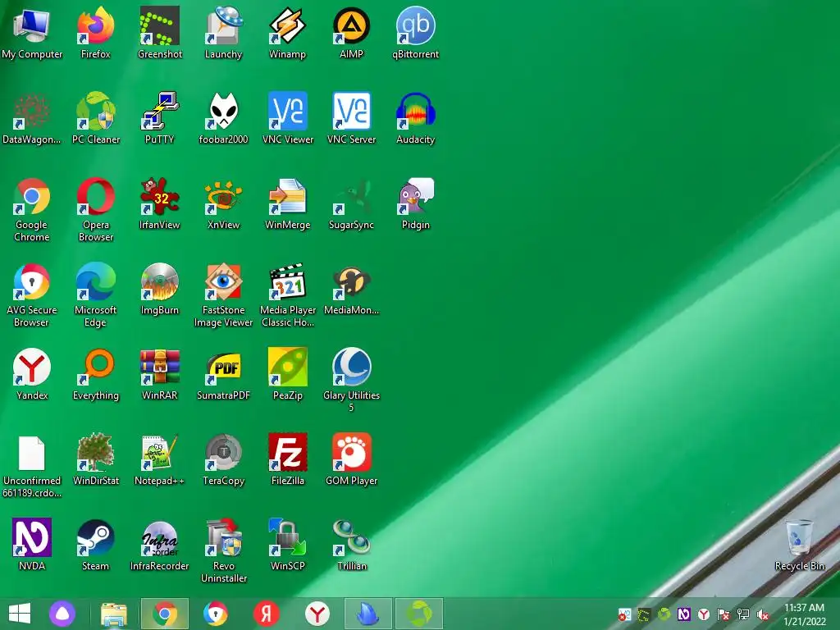The width and height of the screenshot is (840, 630).
Task: Select the PeaZip desktop shortcut
Action: [x=288, y=374]
